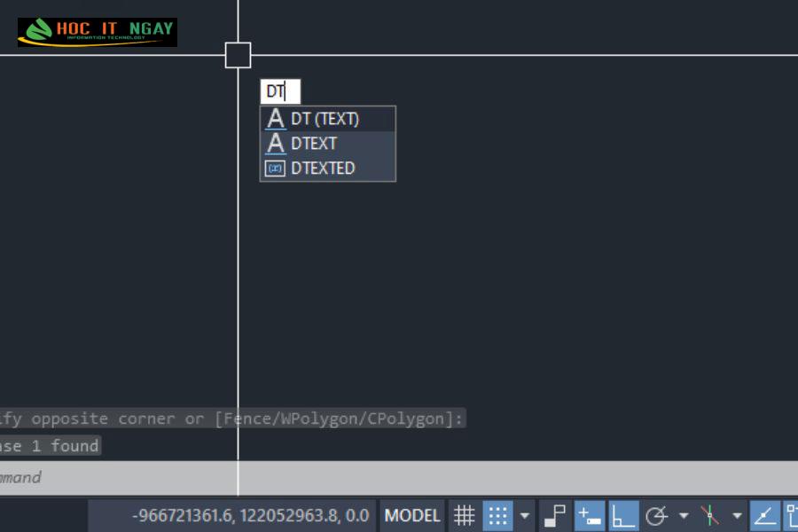Toggle dynamic input icon

pos(590,516)
